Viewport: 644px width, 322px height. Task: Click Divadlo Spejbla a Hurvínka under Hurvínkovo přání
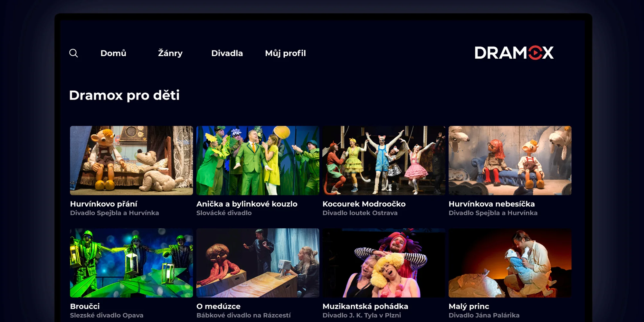(115, 213)
